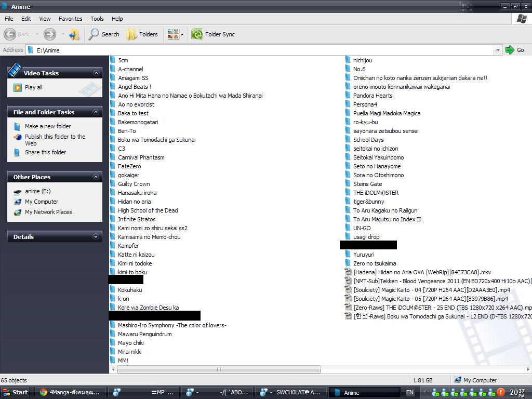Select the Persona4 folder icon

pos(348,104)
